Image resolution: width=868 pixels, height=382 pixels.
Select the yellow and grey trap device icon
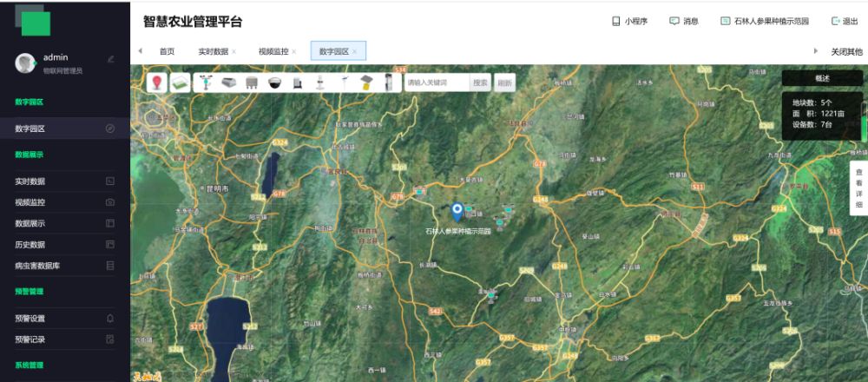[x=366, y=83]
